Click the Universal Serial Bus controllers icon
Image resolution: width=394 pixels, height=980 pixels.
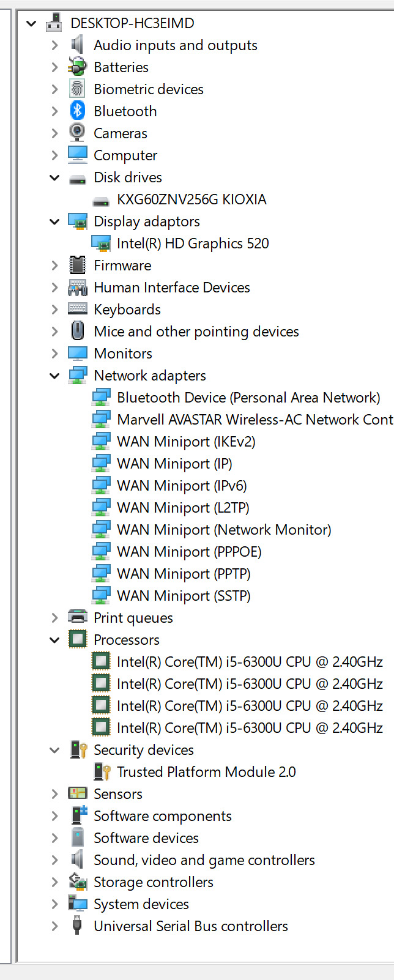click(77, 926)
